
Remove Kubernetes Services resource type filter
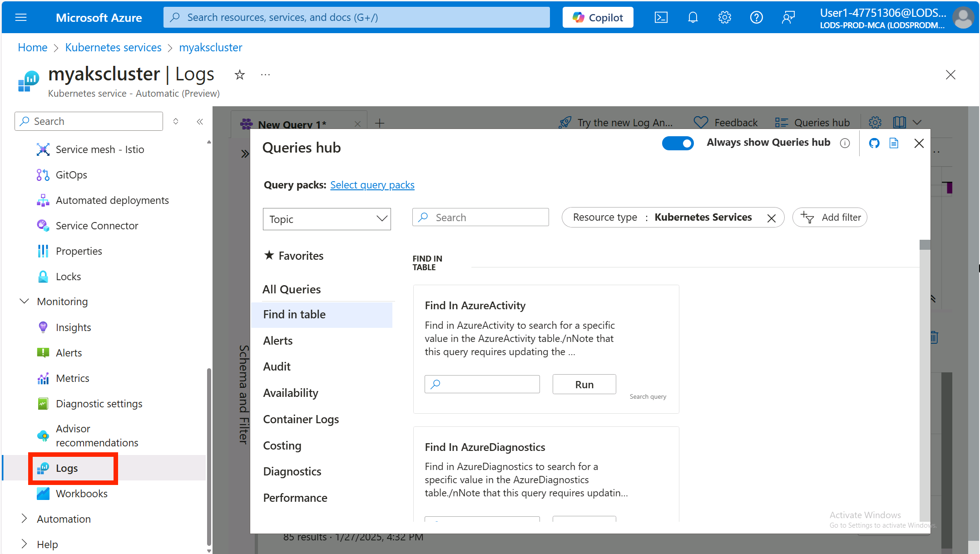tap(773, 217)
